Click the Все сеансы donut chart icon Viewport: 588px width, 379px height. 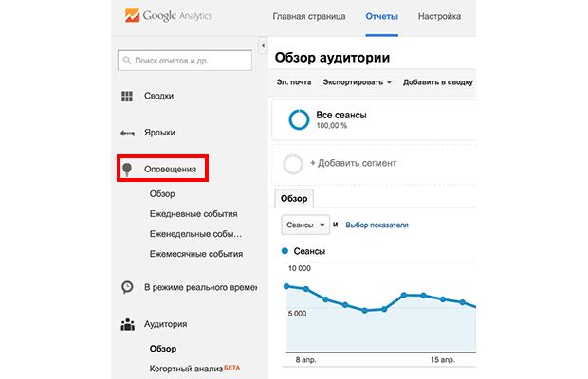coord(297,119)
